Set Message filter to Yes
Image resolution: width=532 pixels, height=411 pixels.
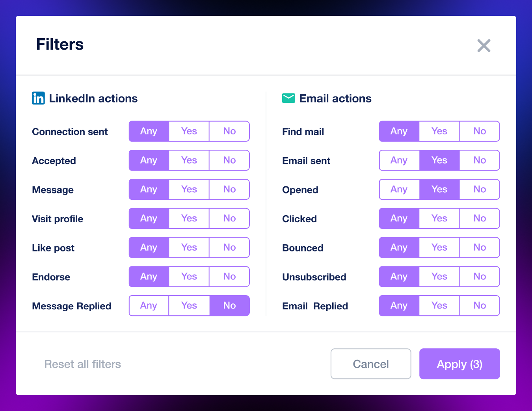point(189,190)
